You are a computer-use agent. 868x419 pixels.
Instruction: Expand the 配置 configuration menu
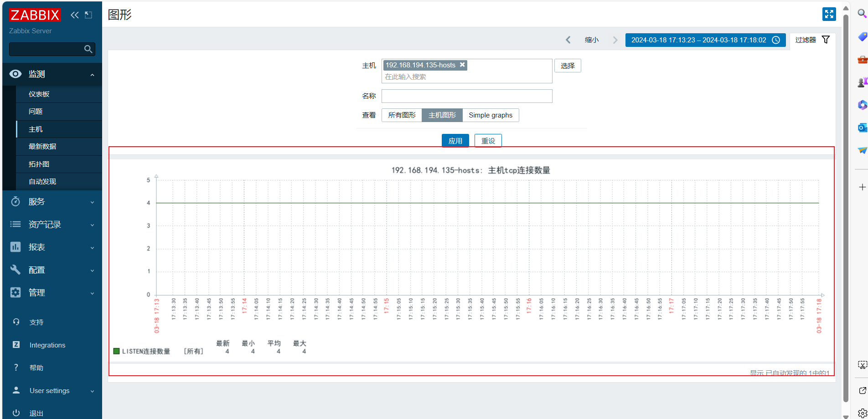coord(52,270)
